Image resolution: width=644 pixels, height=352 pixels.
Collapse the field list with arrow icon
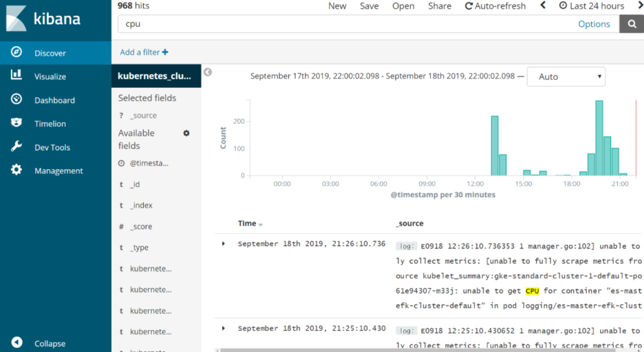(x=208, y=72)
